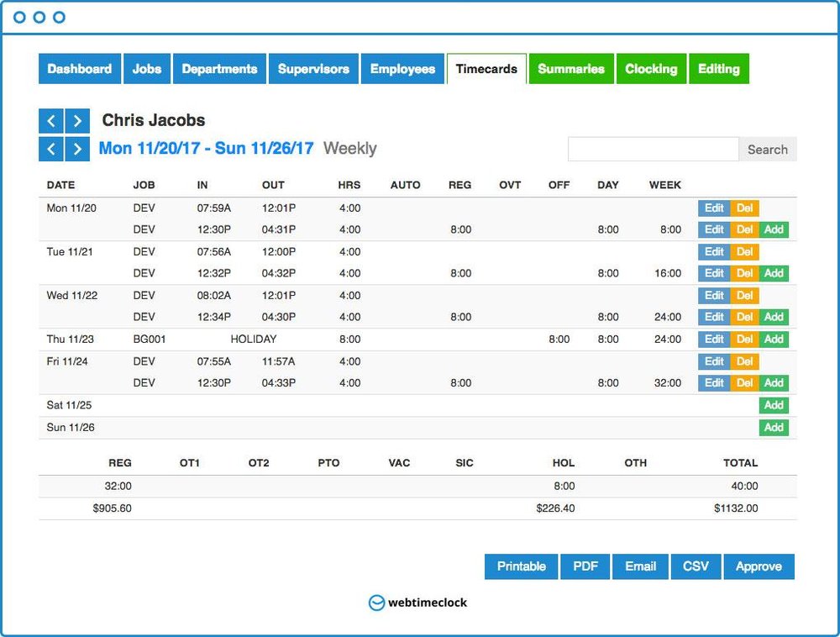Edit Thu 11/23 HOLIDAY entry

713,340
